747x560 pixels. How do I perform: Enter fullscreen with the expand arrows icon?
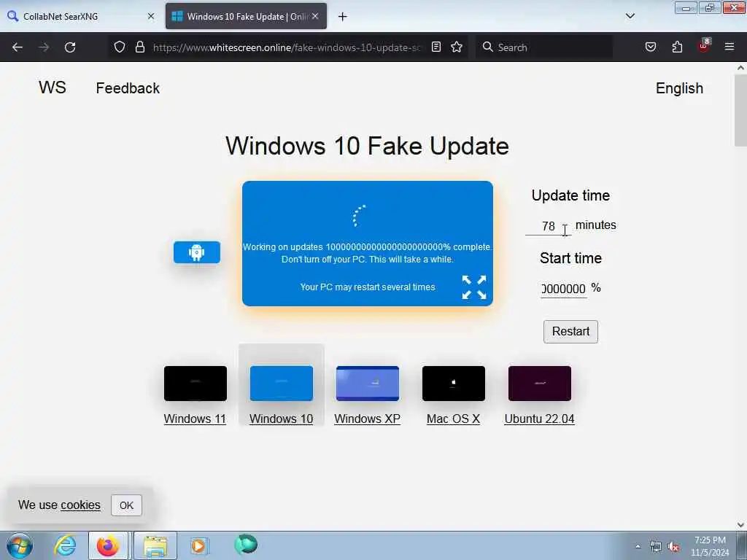[x=474, y=287]
